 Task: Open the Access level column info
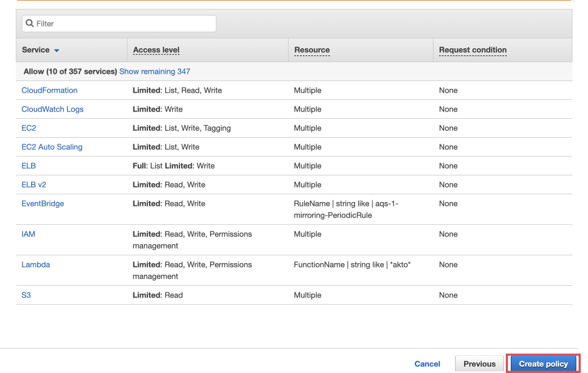click(x=156, y=49)
